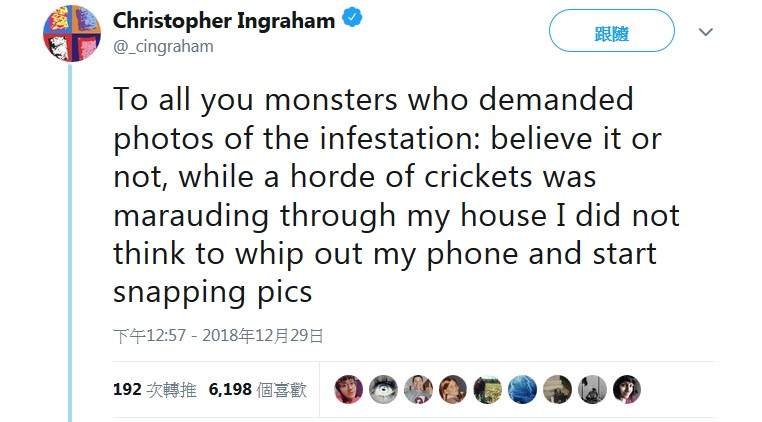762x422 pixels.
Task: Click the fourth liker avatar with red-haired person
Action: 453,390
